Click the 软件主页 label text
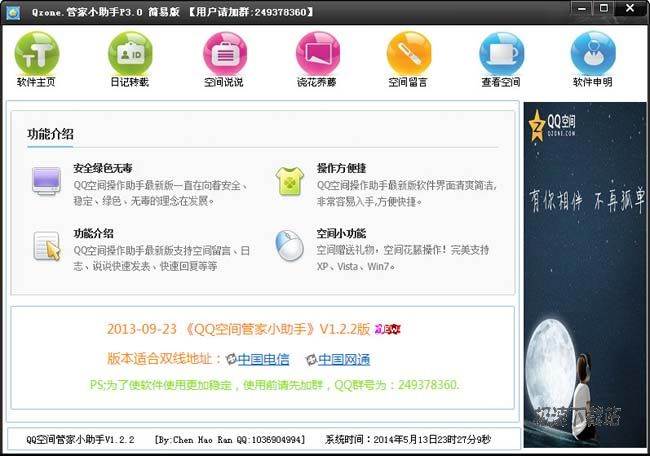Viewport: 650px width, 456px height. click(x=36, y=82)
